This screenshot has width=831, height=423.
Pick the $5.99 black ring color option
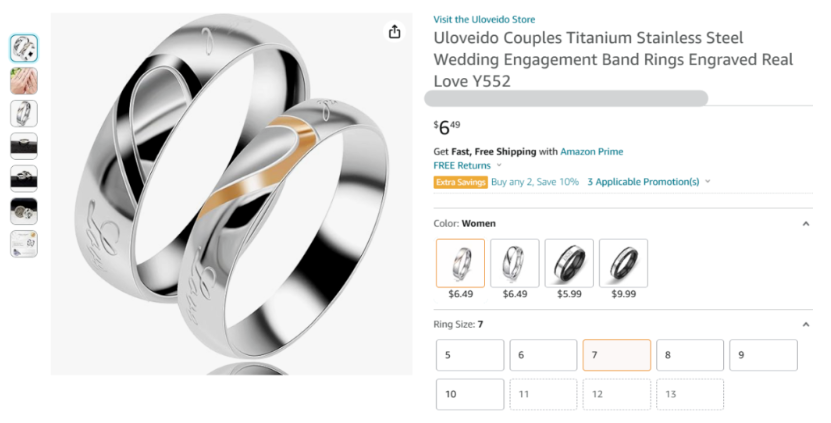click(x=569, y=264)
